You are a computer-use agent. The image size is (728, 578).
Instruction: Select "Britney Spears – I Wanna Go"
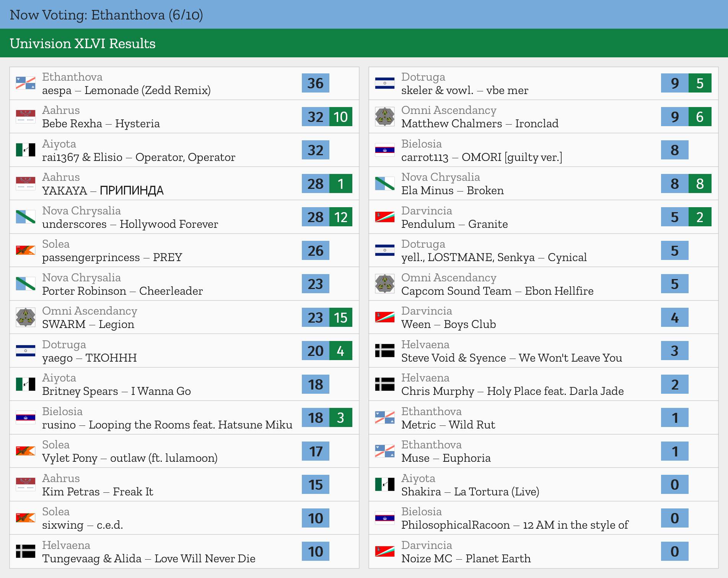[116, 391]
